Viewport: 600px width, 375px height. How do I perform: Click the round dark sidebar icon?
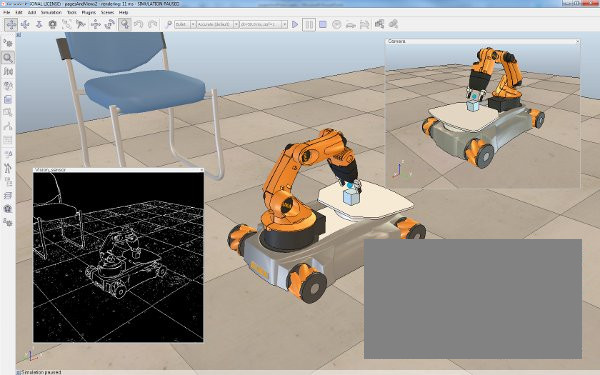click(x=8, y=209)
